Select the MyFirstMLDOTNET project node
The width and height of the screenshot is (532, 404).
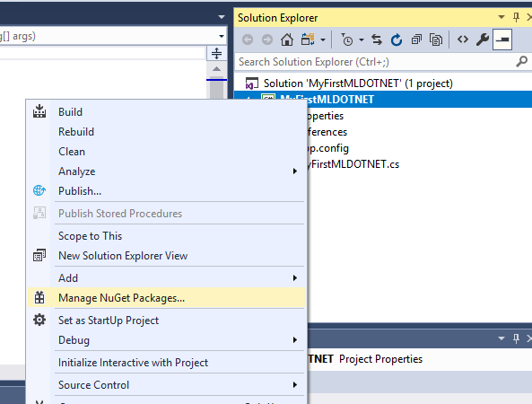click(383, 100)
